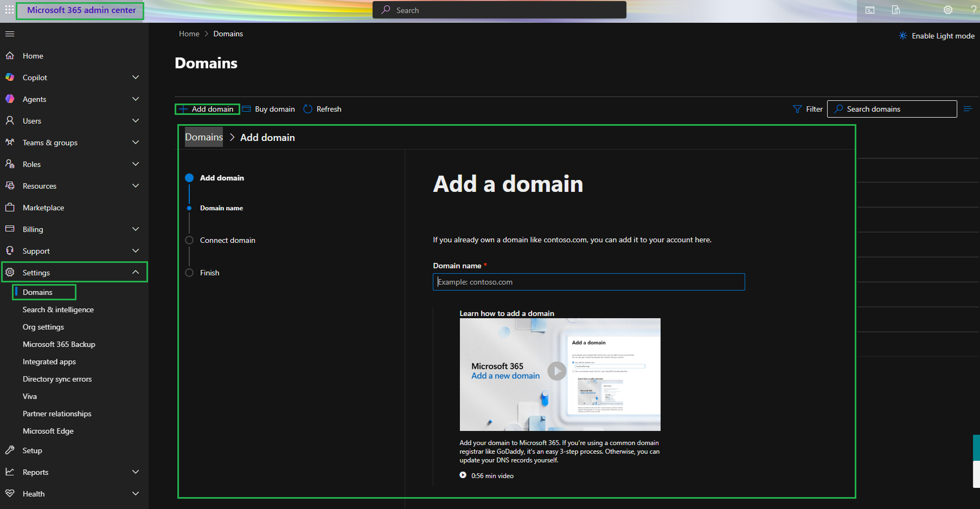The image size is (980, 509).
Task: Click the top Search bar
Action: pos(499,10)
